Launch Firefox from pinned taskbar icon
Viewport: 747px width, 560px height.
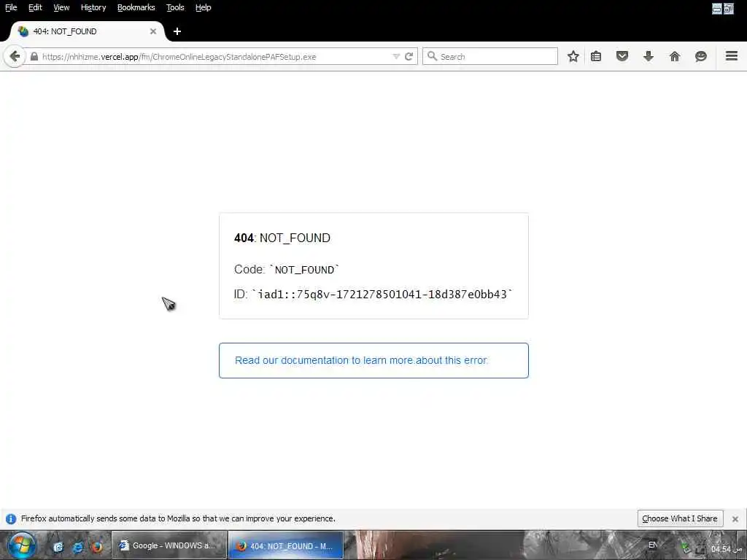click(x=97, y=547)
